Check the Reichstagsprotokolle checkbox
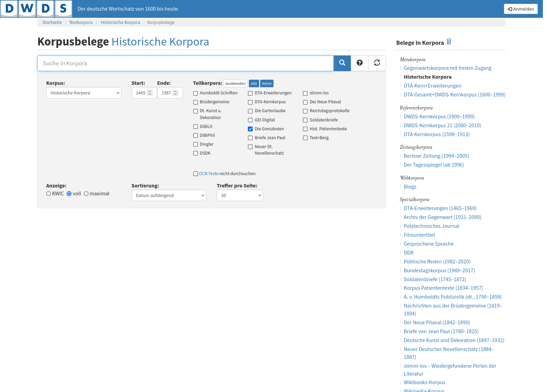 (305, 111)
